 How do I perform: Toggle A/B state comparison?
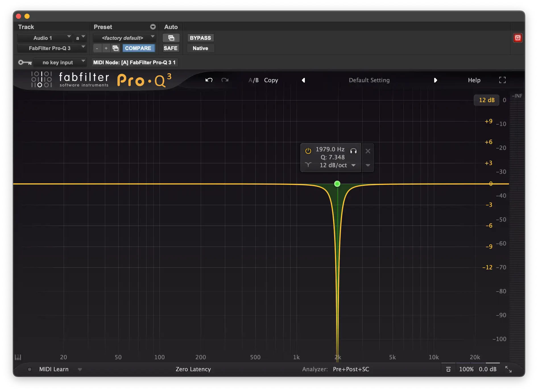[253, 80]
